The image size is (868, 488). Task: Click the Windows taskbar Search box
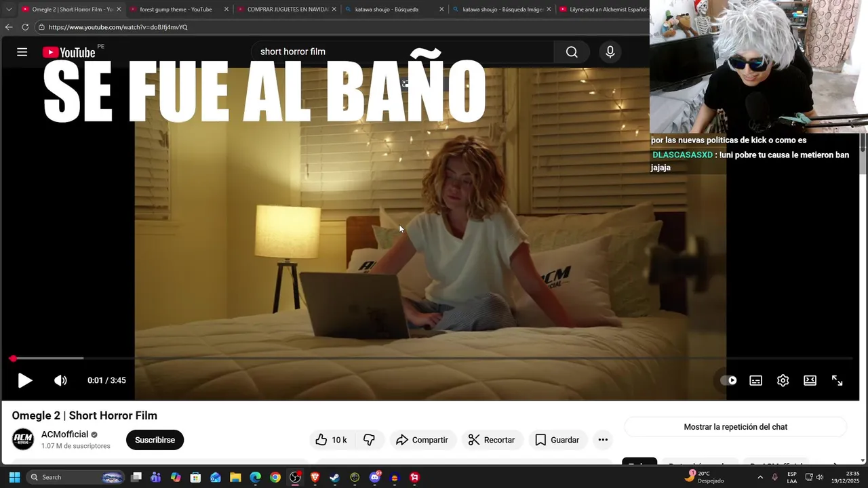76,477
